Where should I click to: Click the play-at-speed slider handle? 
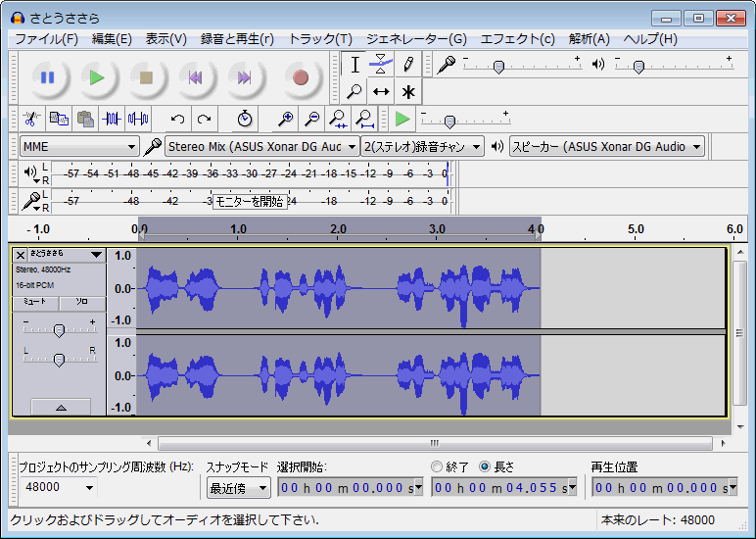pyautogui.click(x=449, y=122)
